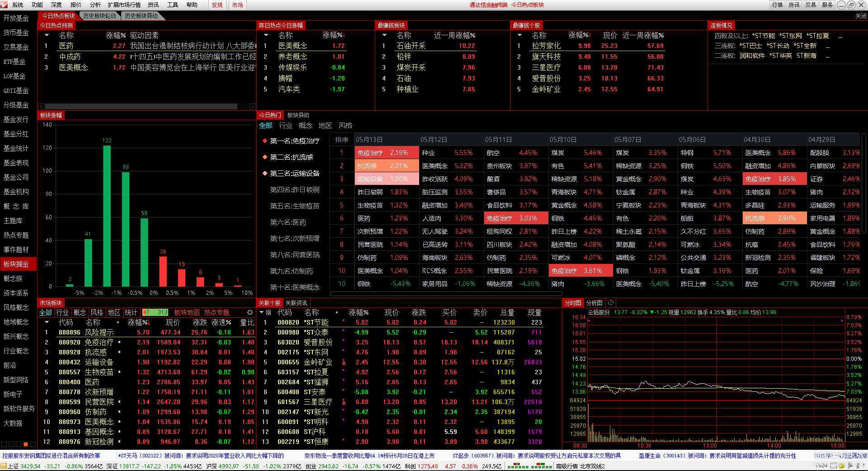Open the 板块地图 link in 市场板块
Viewport: 868px width, 471px height.
point(187,312)
